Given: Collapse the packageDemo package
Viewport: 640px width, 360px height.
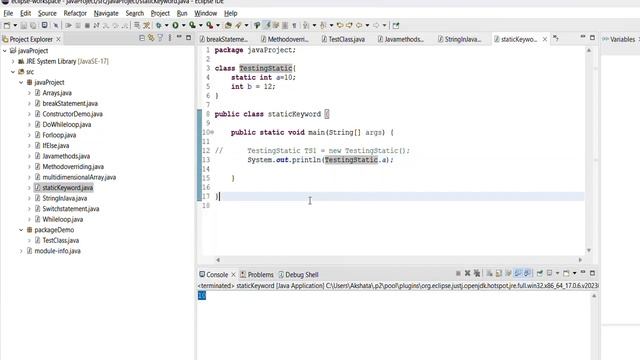Looking at the screenshot, I should pos(21,230).
